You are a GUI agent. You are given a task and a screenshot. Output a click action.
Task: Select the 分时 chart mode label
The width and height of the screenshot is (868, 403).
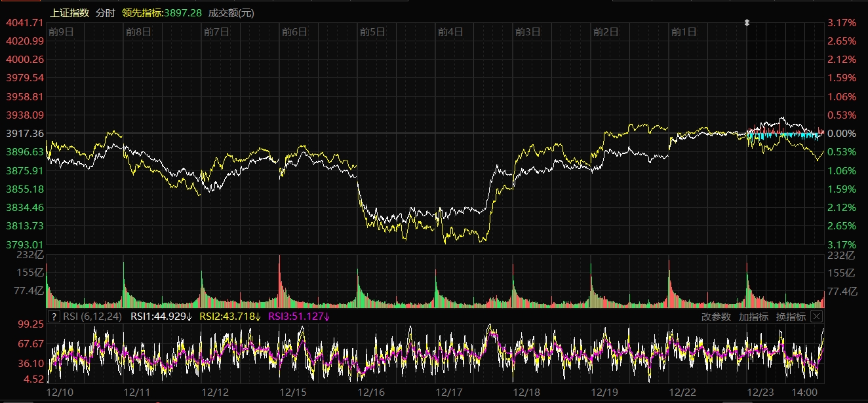tap(105, 13)
